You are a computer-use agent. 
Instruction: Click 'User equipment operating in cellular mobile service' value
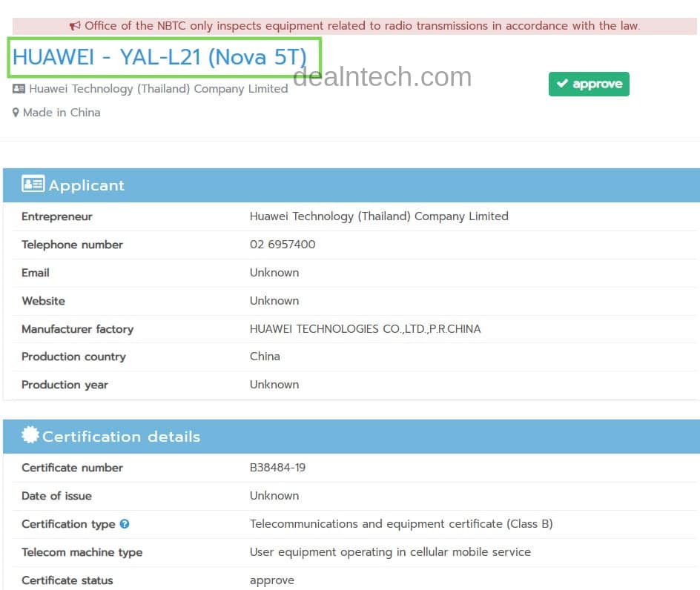click(390, 552)
